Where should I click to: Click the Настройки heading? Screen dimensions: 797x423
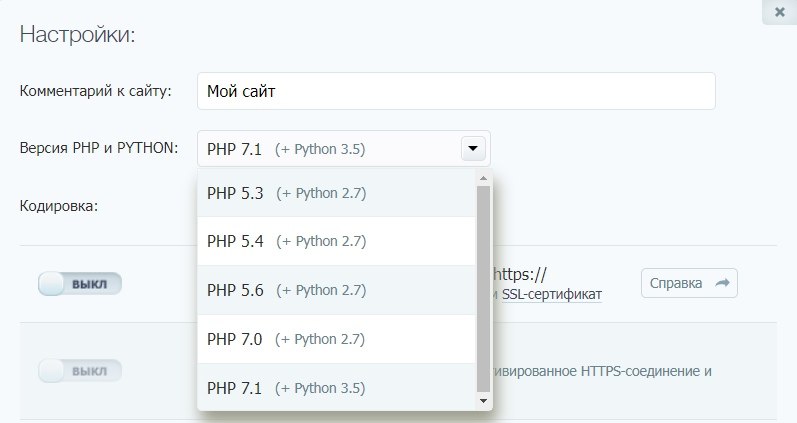click(77, 35)
